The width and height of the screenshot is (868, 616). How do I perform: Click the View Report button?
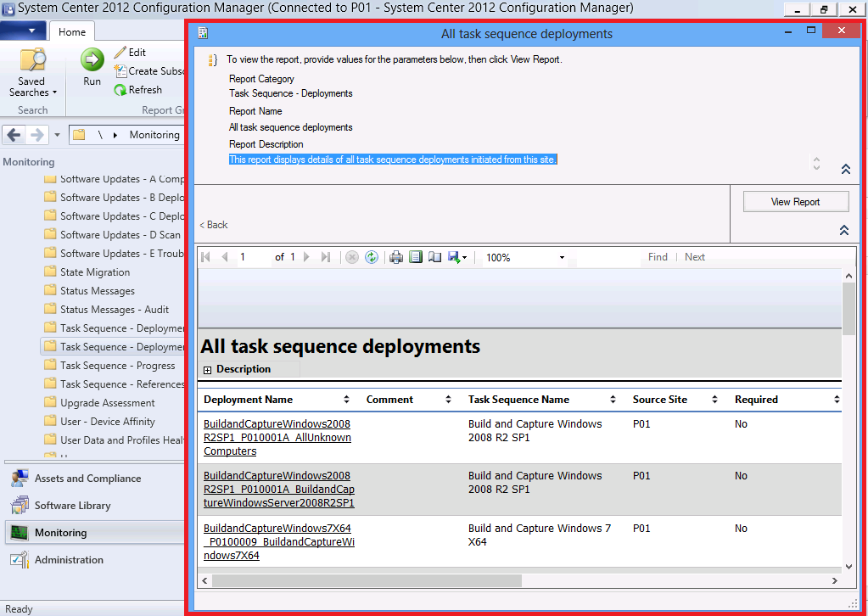796,201
